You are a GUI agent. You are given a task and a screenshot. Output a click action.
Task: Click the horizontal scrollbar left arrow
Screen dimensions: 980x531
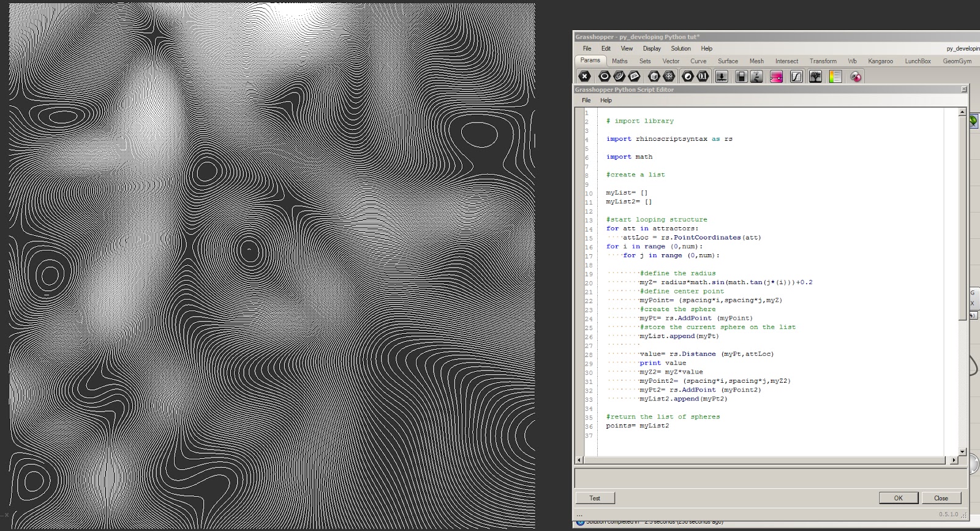(x=579, y=460)
